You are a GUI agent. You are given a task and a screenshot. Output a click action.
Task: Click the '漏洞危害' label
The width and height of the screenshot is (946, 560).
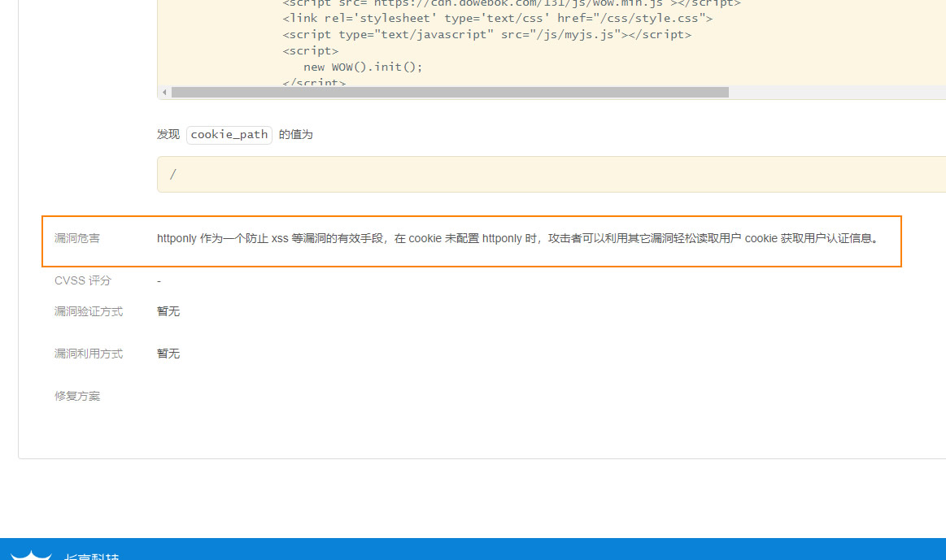tap(77, 239)
